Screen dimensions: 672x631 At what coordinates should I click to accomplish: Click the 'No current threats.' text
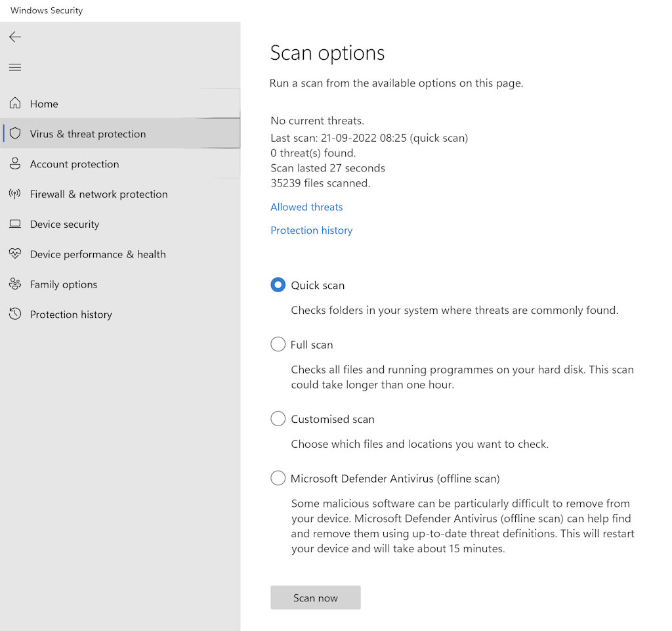click(317, 121)
